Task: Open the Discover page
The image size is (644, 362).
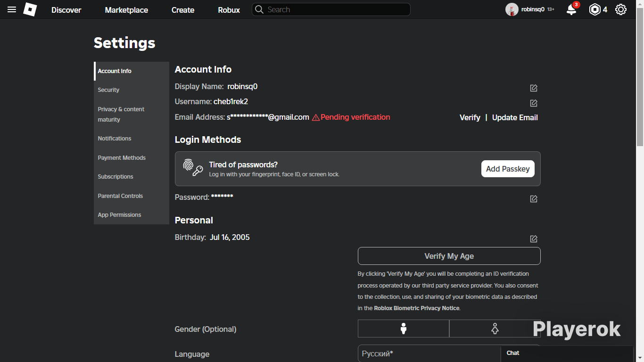Action: click(x=66, y=10)
